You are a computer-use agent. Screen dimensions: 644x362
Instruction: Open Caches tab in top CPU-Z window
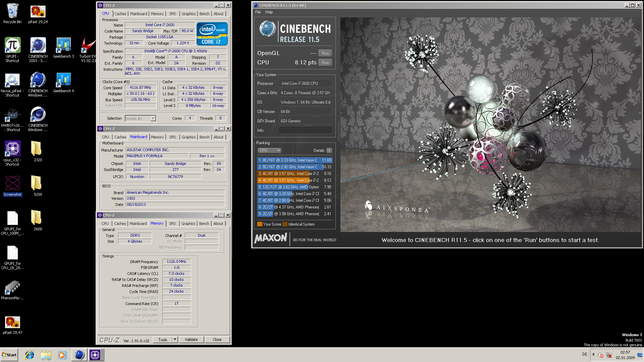[x=120, y=14]
